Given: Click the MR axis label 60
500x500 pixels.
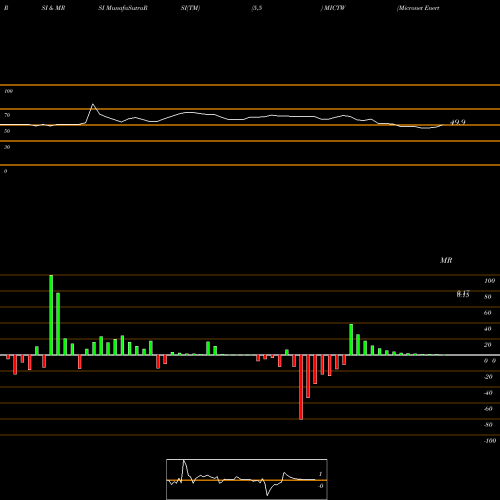Looking at the screenshot, I should tap(488, 313).
